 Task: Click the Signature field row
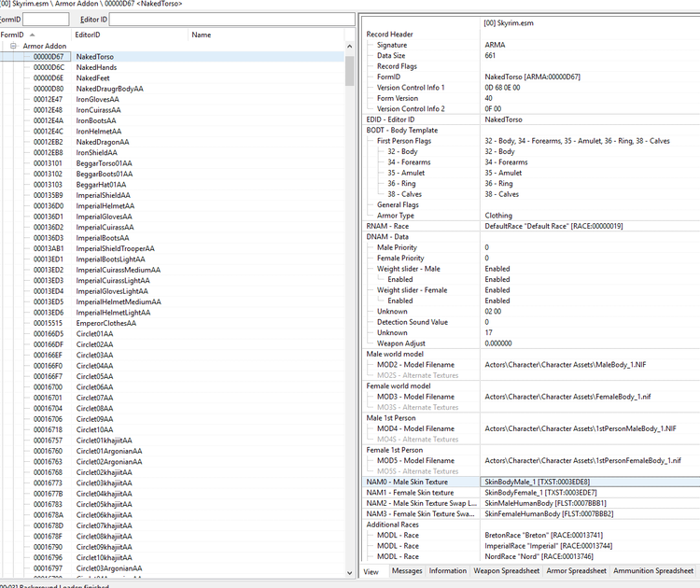(531, 45)
